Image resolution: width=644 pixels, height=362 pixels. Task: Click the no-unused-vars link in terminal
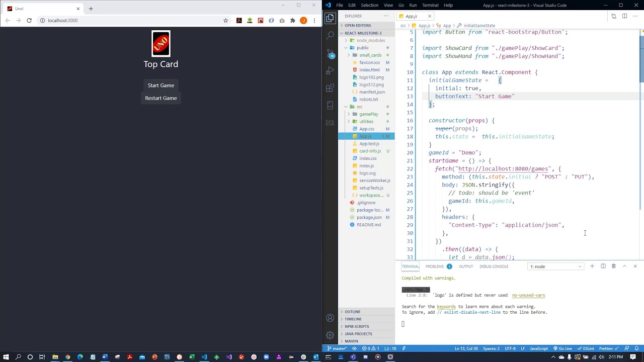[x=528, y=295]
